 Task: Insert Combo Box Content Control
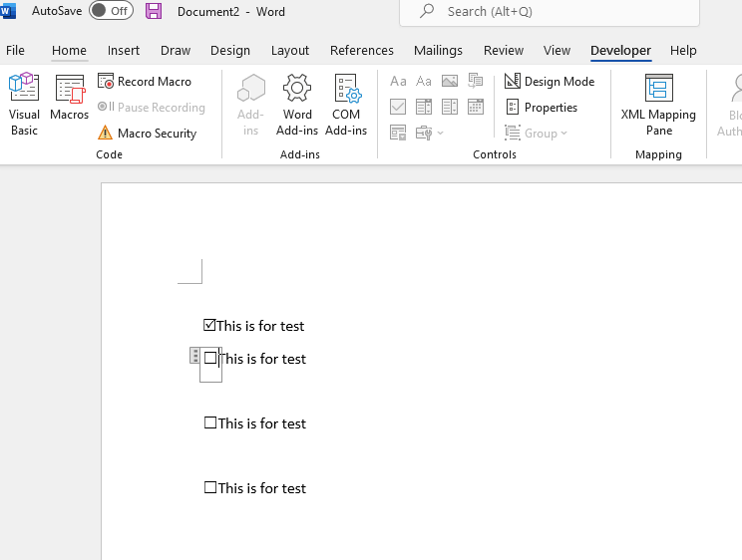click(424, 107)
